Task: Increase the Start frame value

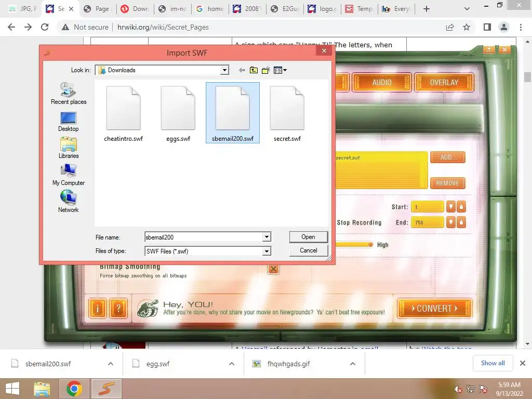Action: click(461, 207)
